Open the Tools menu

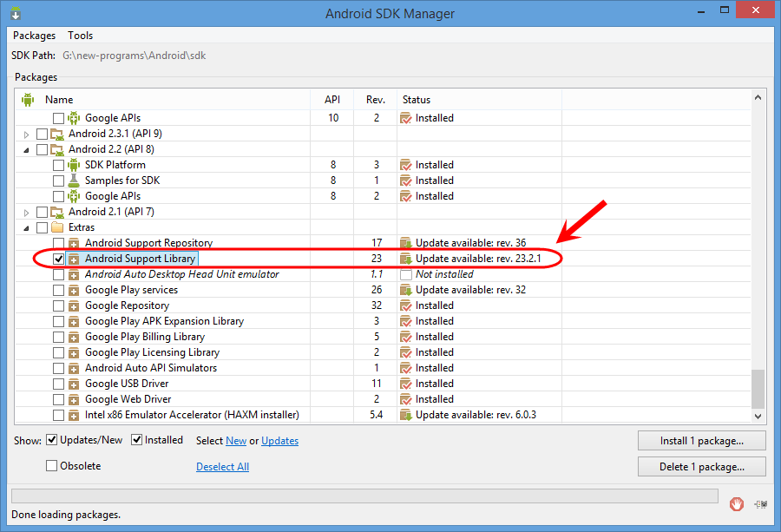point(80,36)
